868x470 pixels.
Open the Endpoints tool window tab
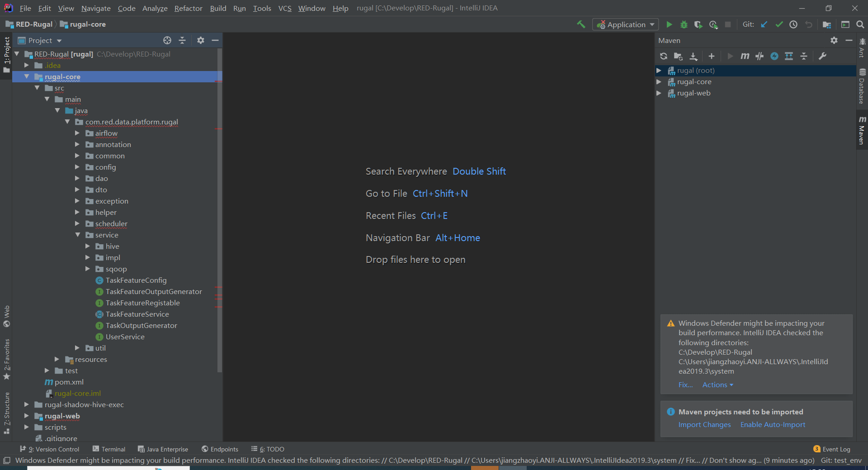tap(220, 449)
